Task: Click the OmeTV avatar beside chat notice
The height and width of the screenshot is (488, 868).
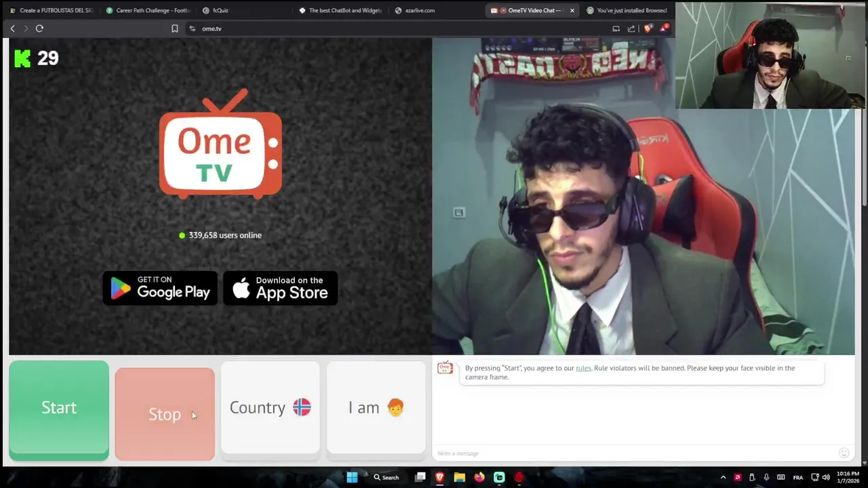Action: pyautogui.click(x=445, y=368)
